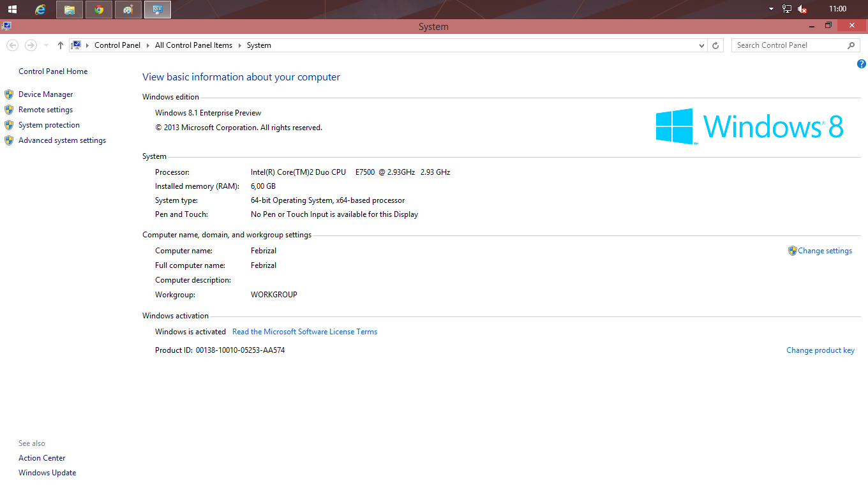
Task: Open File Explorer from the taskbar
Action: pyautogui.click(x=69, y=10)
